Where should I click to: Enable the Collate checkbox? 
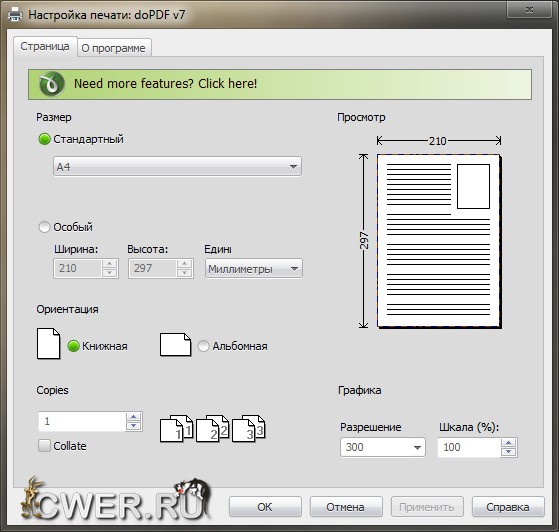coord(44,446)
